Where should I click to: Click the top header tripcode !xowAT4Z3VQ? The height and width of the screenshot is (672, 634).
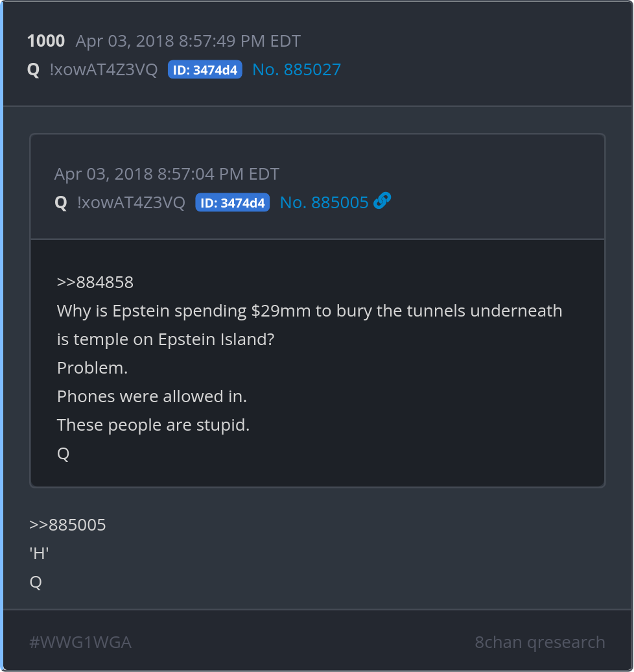click(103, 70)
